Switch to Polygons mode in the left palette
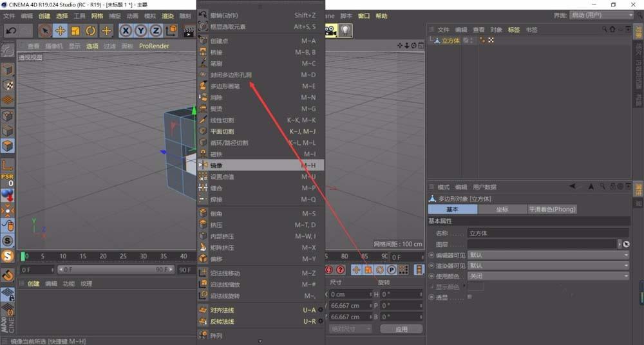Viewport: 644px width, 345px height. (x=8, y=146)
